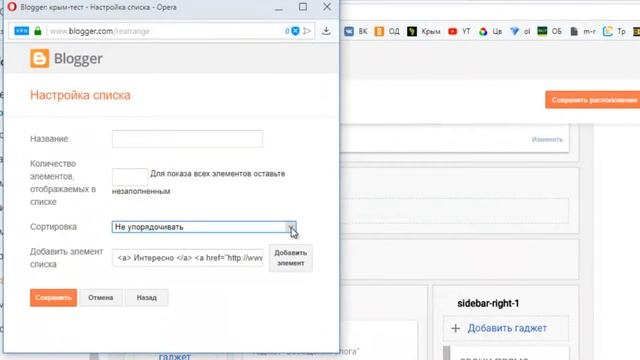Click the plus icon beside Добавить гаджет
Screen dimensions: 640x360
tap(456, 328)
